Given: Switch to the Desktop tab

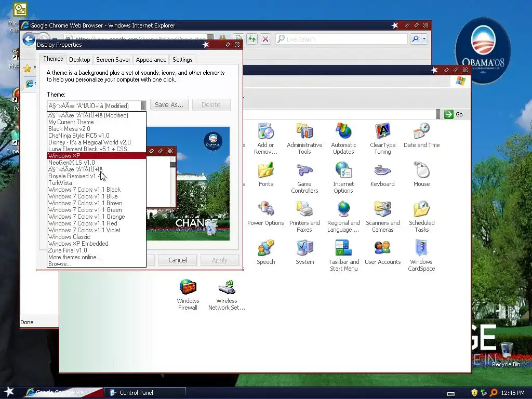Looking at the screenshot, I should pos(79,60).
